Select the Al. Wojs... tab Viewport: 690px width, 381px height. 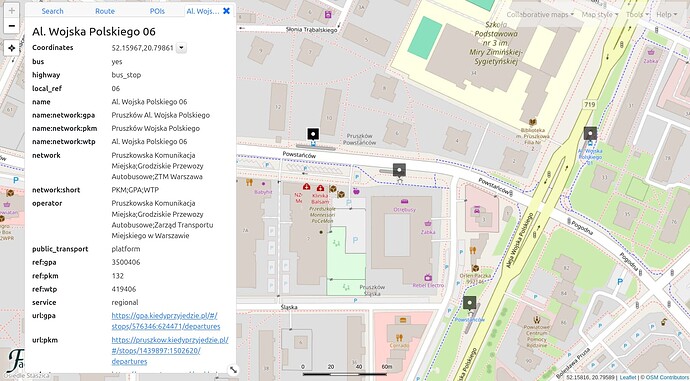point(202,11)
